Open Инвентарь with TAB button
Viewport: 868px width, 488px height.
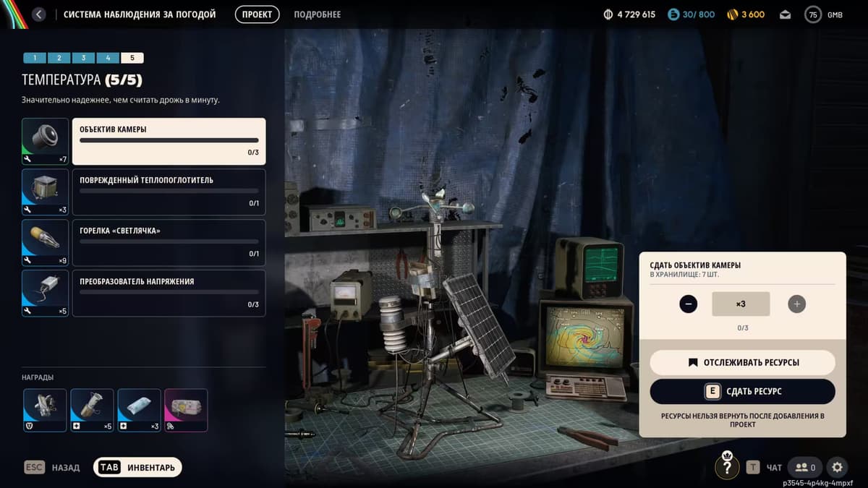(137, 467)
